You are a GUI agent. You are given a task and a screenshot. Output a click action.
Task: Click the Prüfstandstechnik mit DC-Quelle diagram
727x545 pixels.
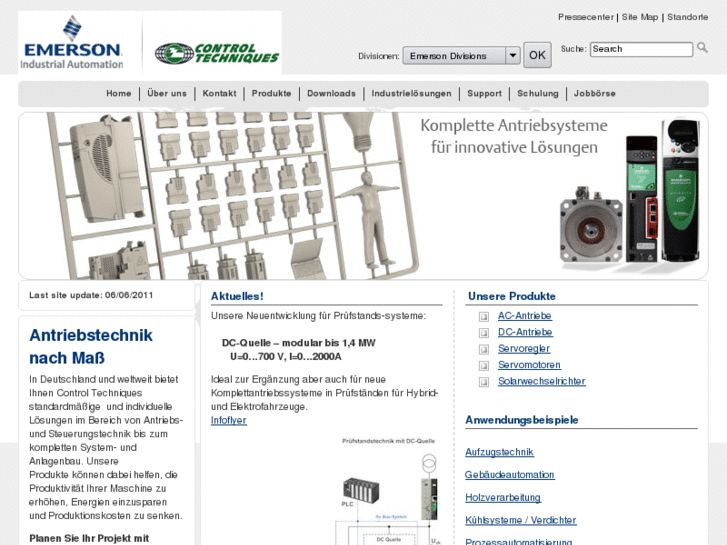(x=388, y=491)
